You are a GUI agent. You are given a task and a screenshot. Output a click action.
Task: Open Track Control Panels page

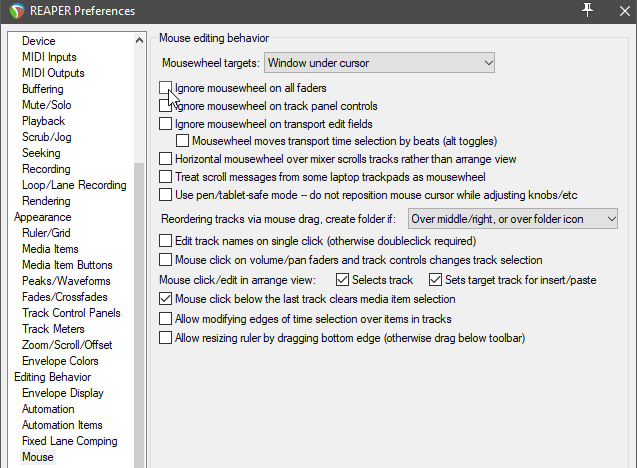click(x=71, y=313)
